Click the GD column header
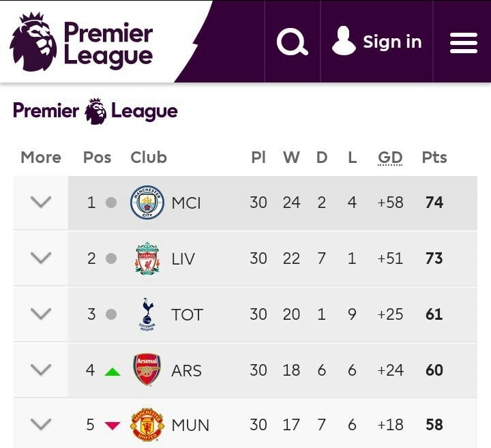The width and height of the screenshot is (491, 448). coord(390,158)
